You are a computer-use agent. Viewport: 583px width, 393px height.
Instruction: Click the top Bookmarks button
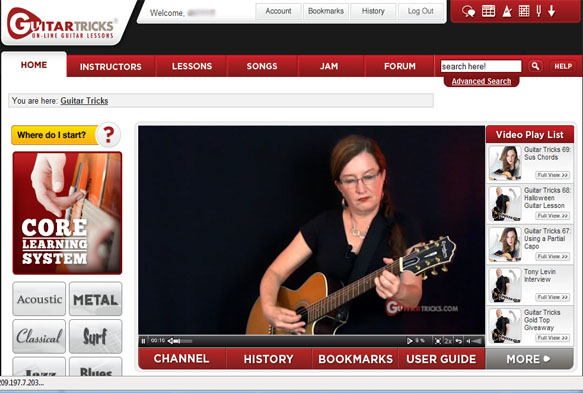[x=326, y=12]
